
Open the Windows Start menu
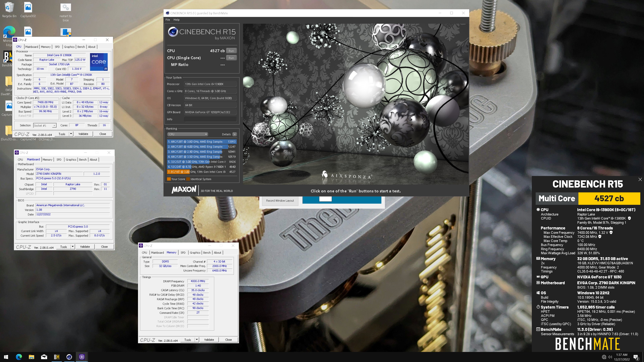pyautogui.click(x=6, y=357)
